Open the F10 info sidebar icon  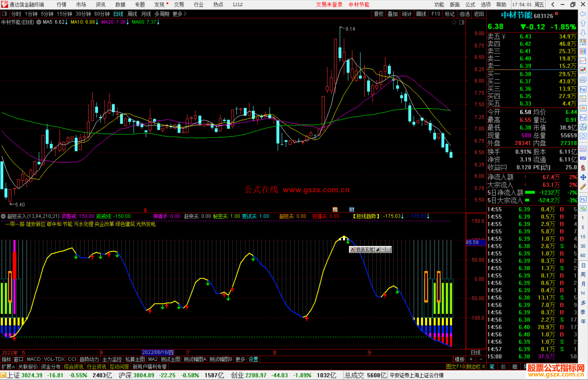click(583, 89)
